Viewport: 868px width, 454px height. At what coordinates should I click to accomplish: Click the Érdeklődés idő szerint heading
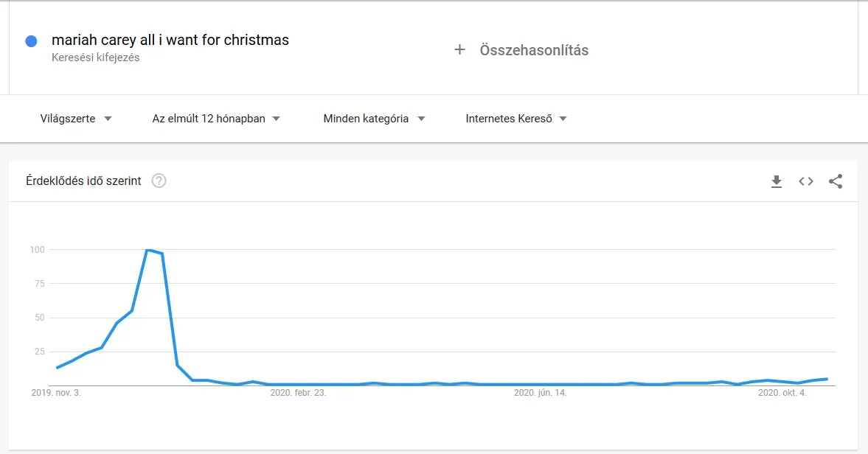click(x=83, y=181)
